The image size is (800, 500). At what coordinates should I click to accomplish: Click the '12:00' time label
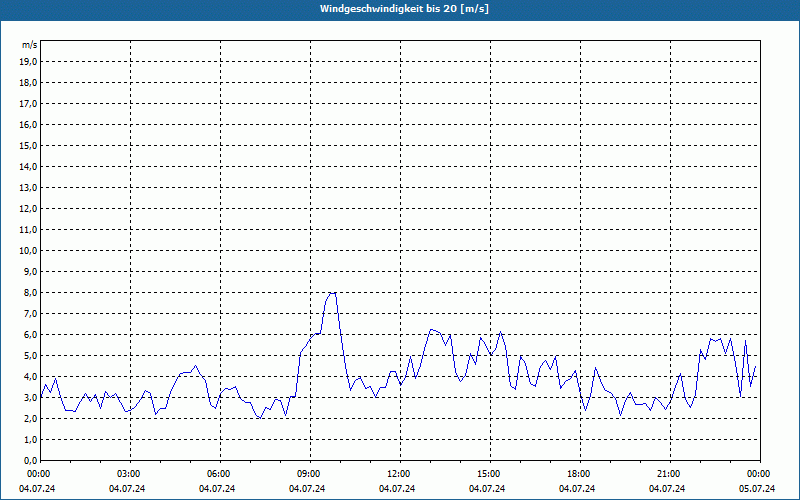401,474
